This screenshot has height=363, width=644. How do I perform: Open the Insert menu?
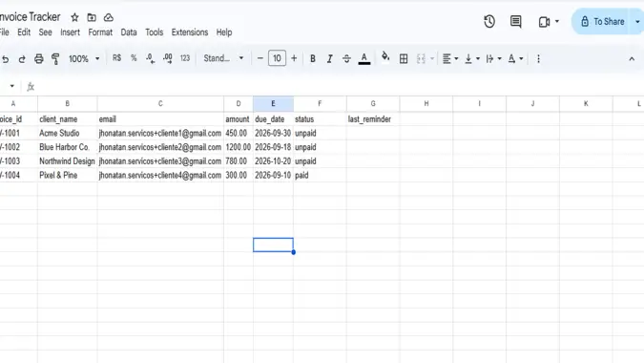point(70,32)
